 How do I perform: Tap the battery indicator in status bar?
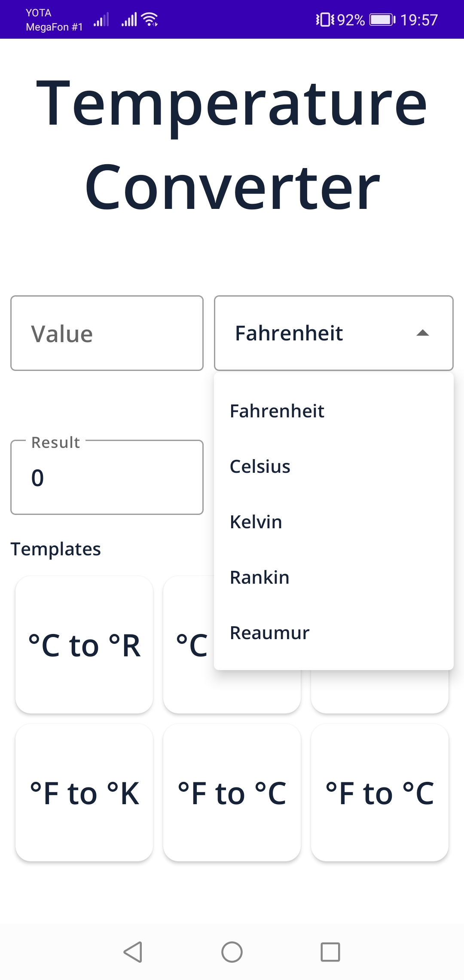coord(380,19)
